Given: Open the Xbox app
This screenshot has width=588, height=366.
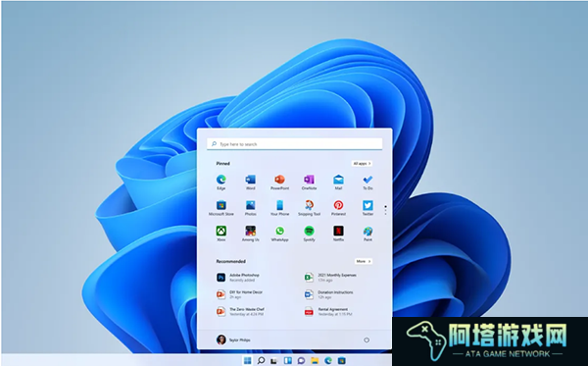Looking at the screenshot, I should (221, 234).
